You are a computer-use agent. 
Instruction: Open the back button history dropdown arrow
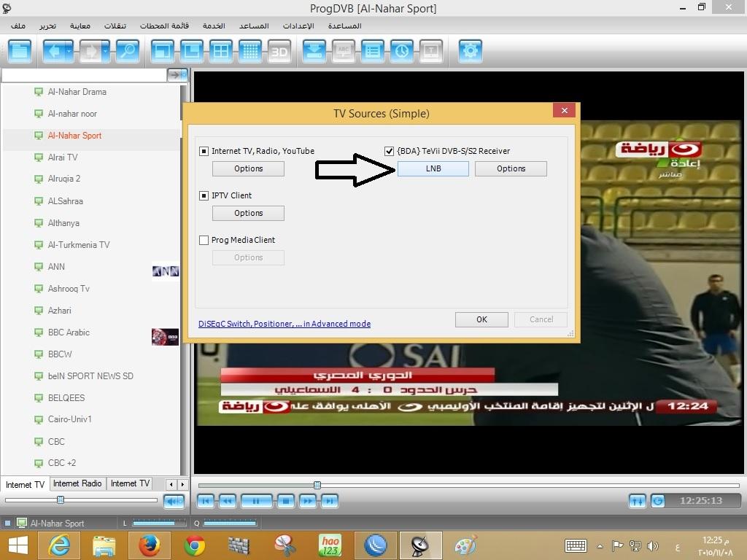(69, 50)
